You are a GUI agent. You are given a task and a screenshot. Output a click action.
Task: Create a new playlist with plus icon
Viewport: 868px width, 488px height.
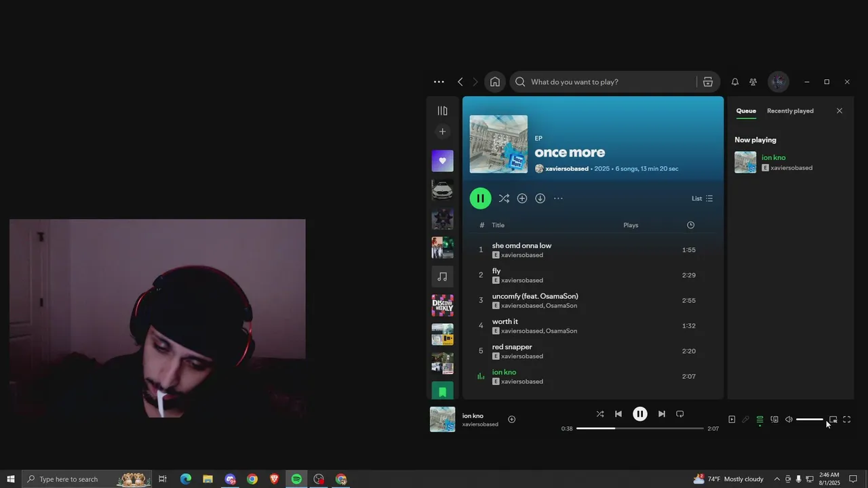pyautogui.click(x=442, y=131)
